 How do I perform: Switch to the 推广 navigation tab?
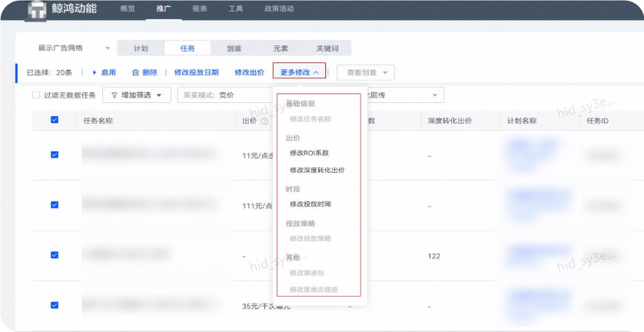coord(164,8)
